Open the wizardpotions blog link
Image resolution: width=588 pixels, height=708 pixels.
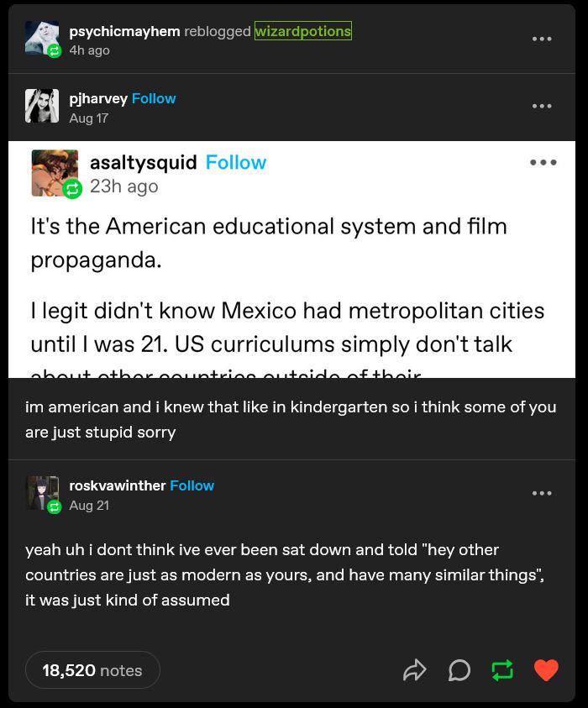[303, 31]
